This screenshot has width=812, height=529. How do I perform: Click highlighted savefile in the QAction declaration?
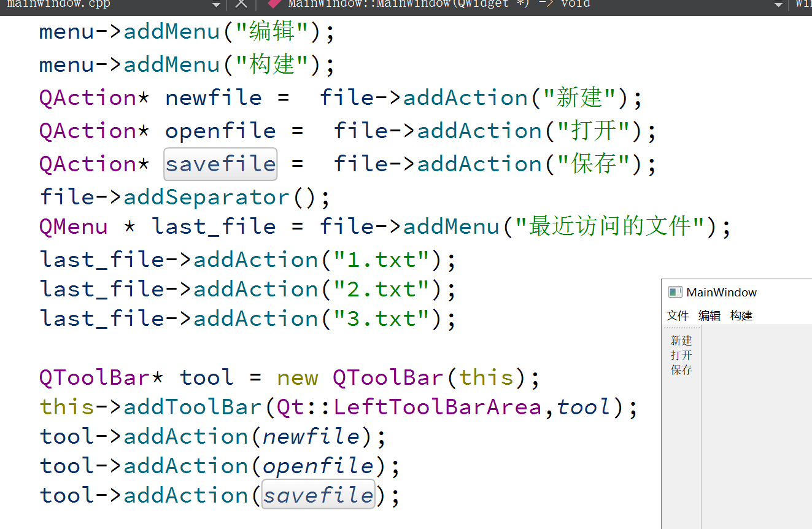pyautogui.click(x=220, y=164)
